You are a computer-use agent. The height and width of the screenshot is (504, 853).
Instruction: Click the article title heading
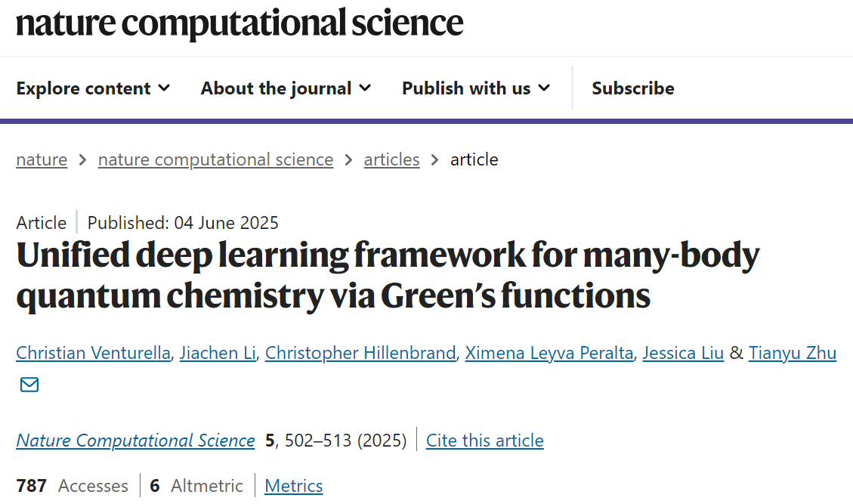click(x=388, y=275)
